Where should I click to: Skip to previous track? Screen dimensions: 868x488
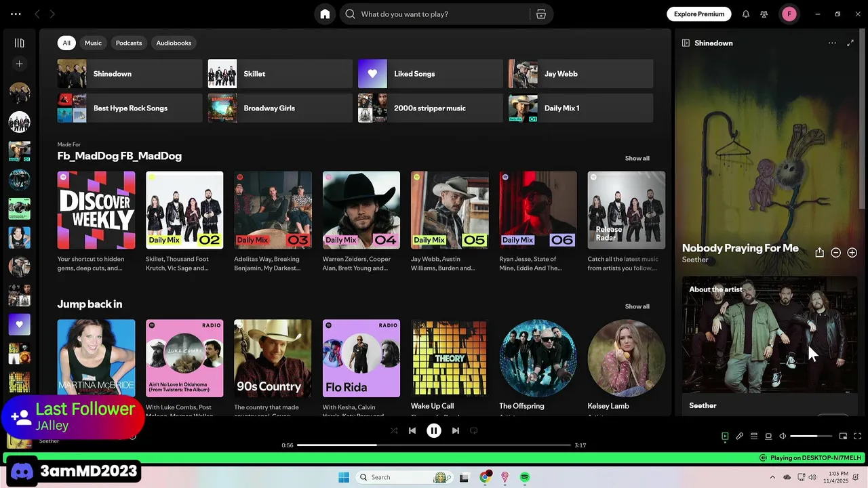[x=412, y=430]
